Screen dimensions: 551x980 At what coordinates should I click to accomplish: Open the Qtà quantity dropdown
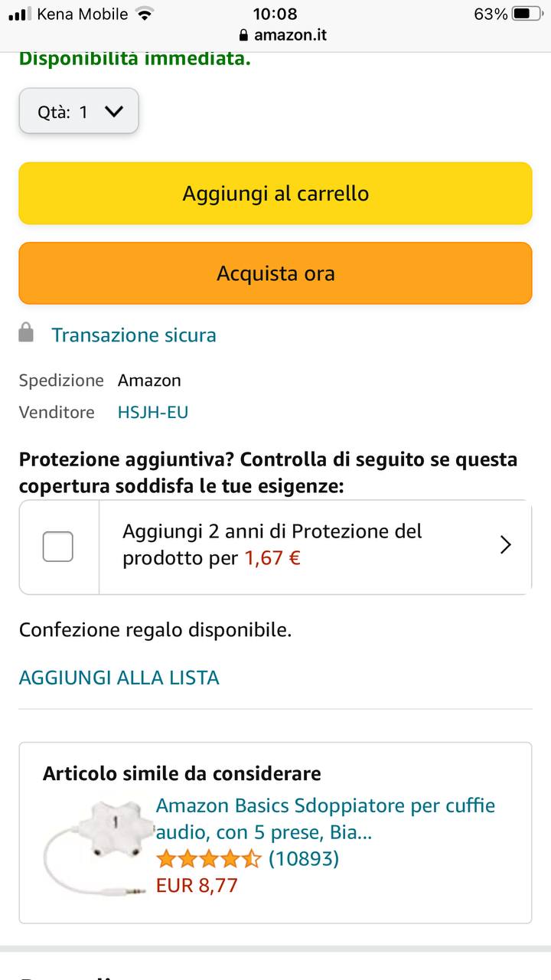(79, 112)
